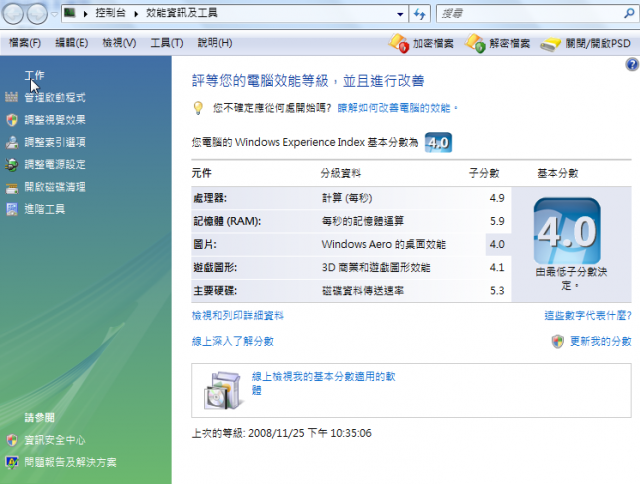
Task: Open the 工具(T) menu
Action: 167,43
